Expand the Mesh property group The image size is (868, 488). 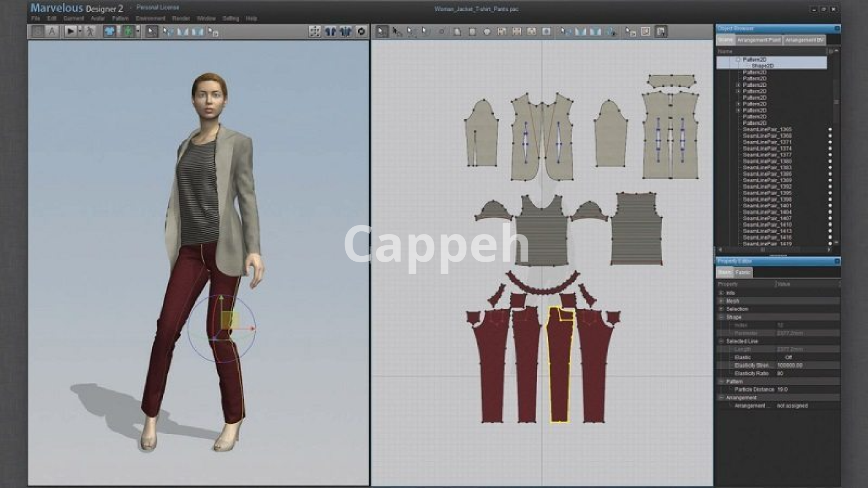tap(722, 301)
